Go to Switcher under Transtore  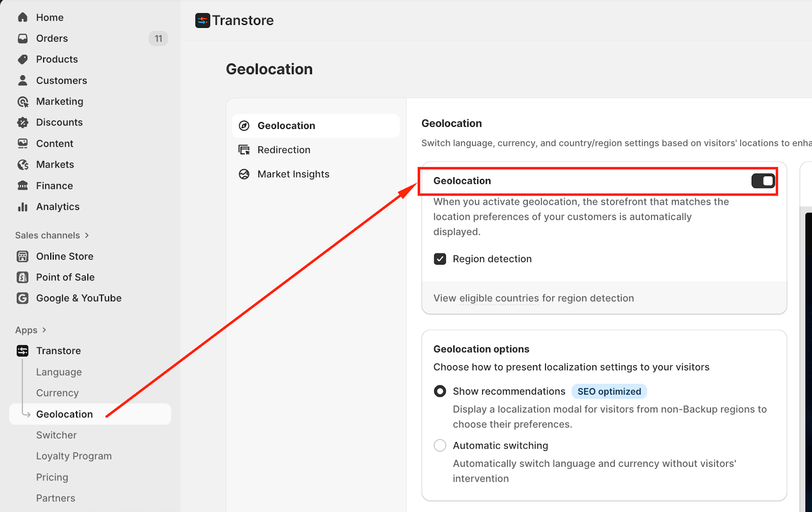[x=56, y=435]
